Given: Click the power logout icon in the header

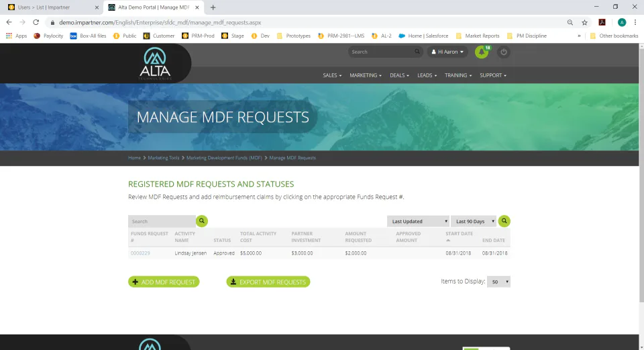Looking at the screenshot, I should coord(504,52).
